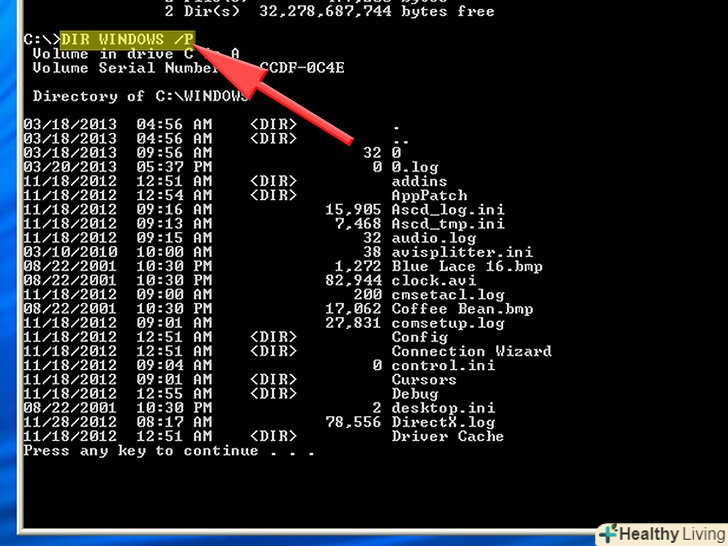The image size is (728, 546).
Task: Click the Config directory name
Action: pos(419,337)
